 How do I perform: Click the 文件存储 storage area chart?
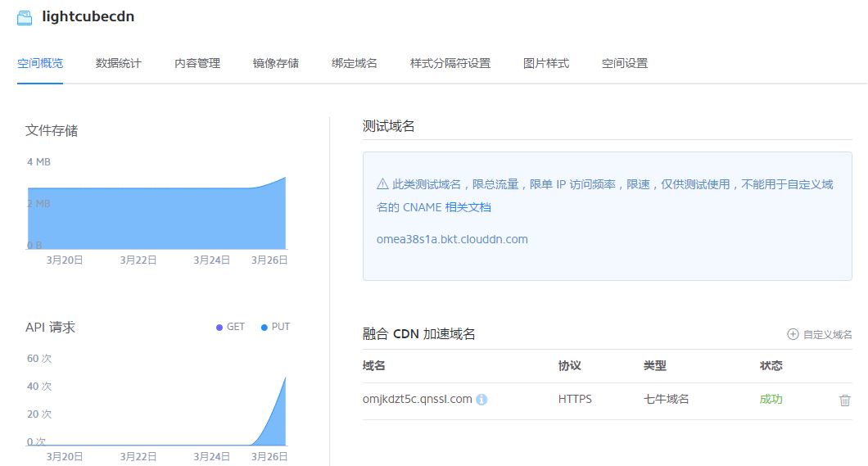(x=156, y=217)
